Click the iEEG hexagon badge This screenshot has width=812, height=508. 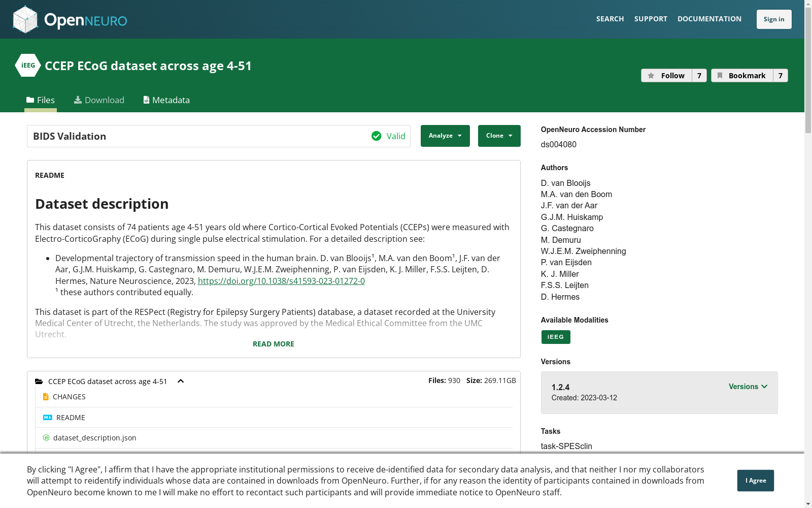[28, 66]
